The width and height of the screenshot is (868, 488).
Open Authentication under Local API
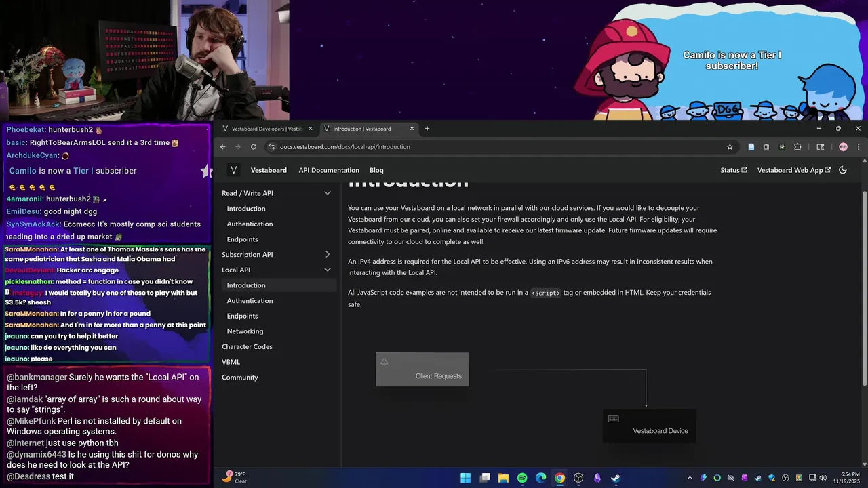(250, 301)
